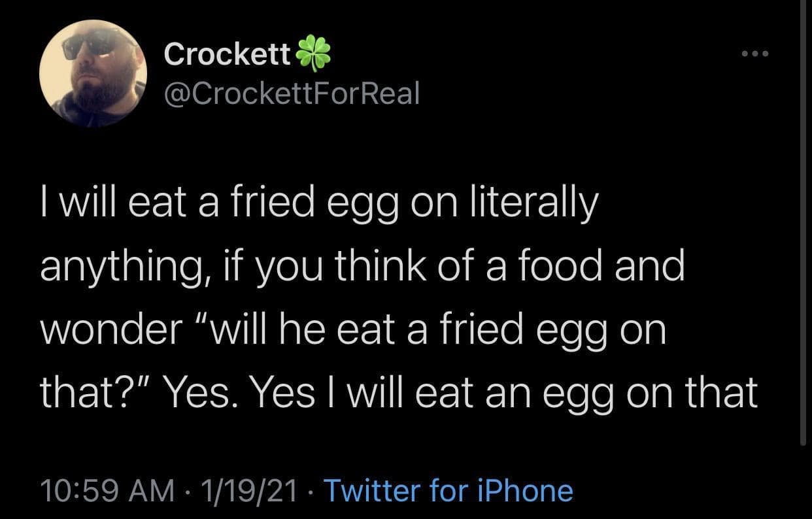
Task: Click Crockett's round profile picture
Action: tap(93, 73)
